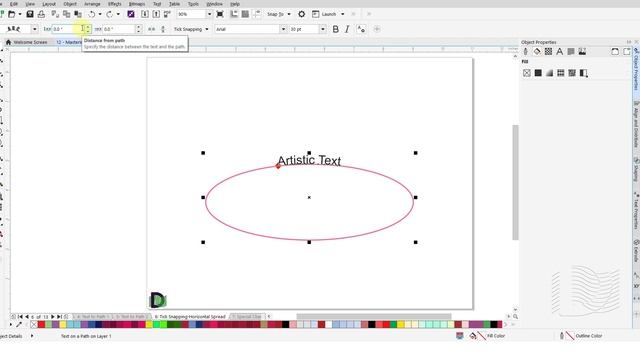The height and width of the screenshot is (360, 640).
Task: Go to the next page arrow
Action: click(53, 317)
